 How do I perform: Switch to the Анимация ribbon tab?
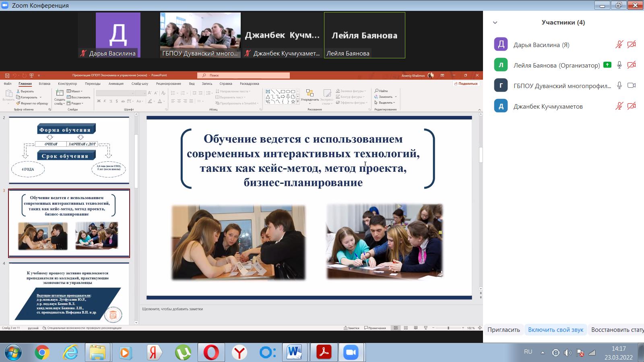[x=116, y=84]
